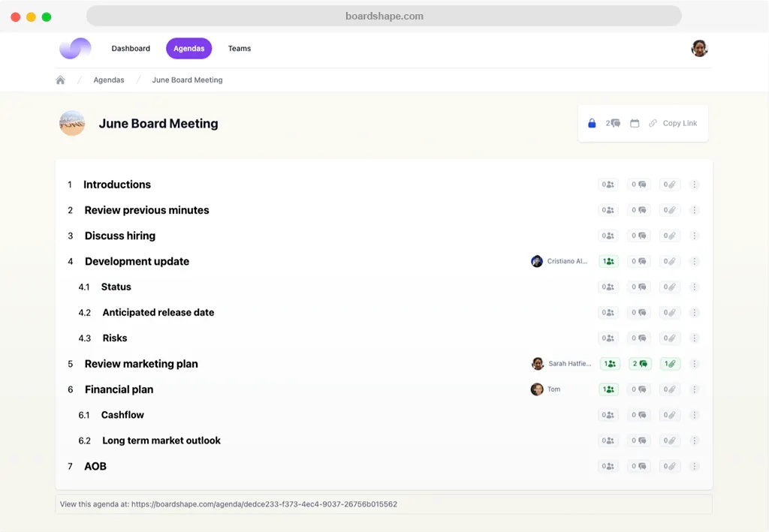Click the home icon in the breadcrumb
769x532 pixels.
point(60,80)
